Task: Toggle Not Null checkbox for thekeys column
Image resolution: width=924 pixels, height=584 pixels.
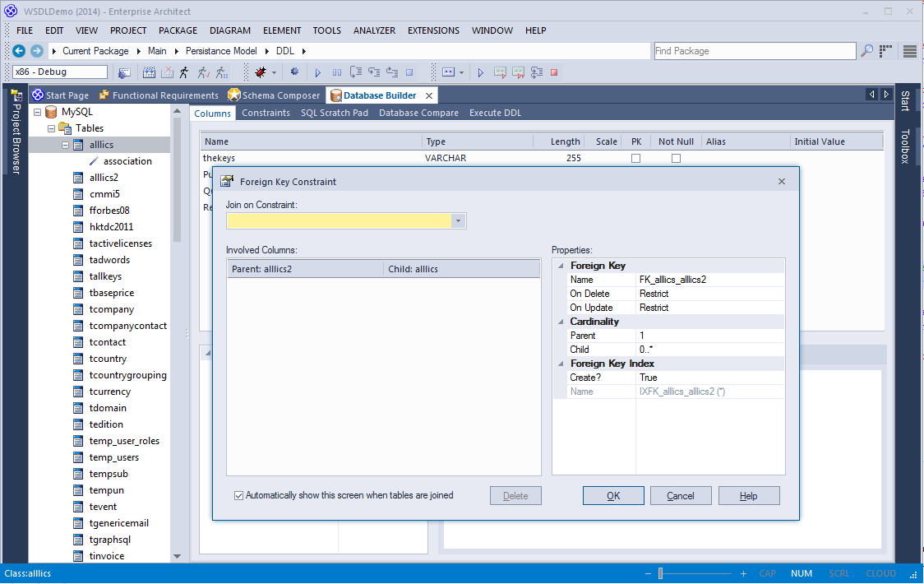Action: [x=676, y=158]
